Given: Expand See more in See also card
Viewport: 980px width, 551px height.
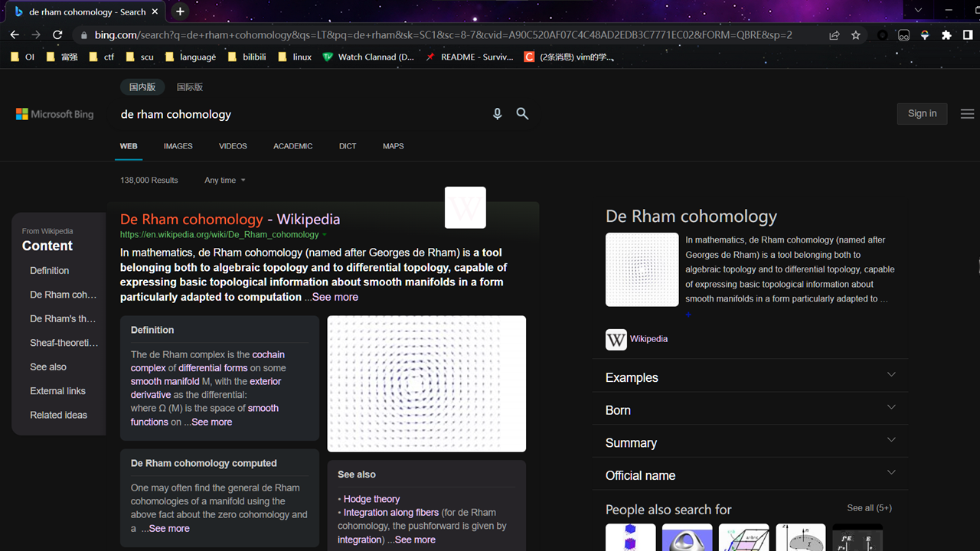Looking at the screenshot, I should 415,540.
